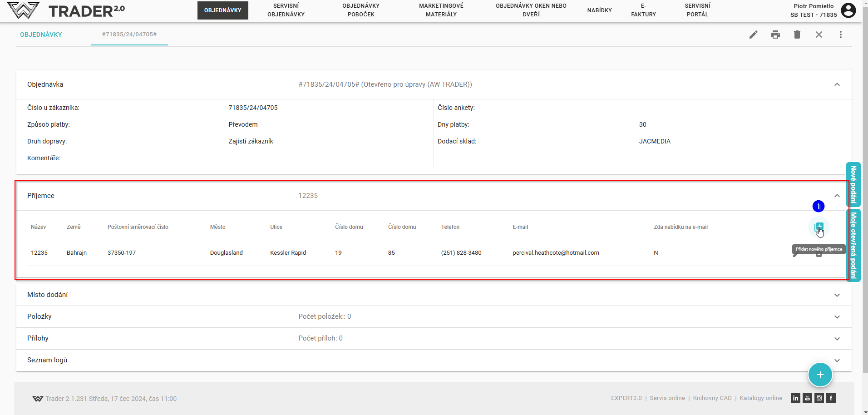Open the YouTube footer icon
Image resolution: width=868 pixels, height=415 pixels.
[x=807, y=398]
